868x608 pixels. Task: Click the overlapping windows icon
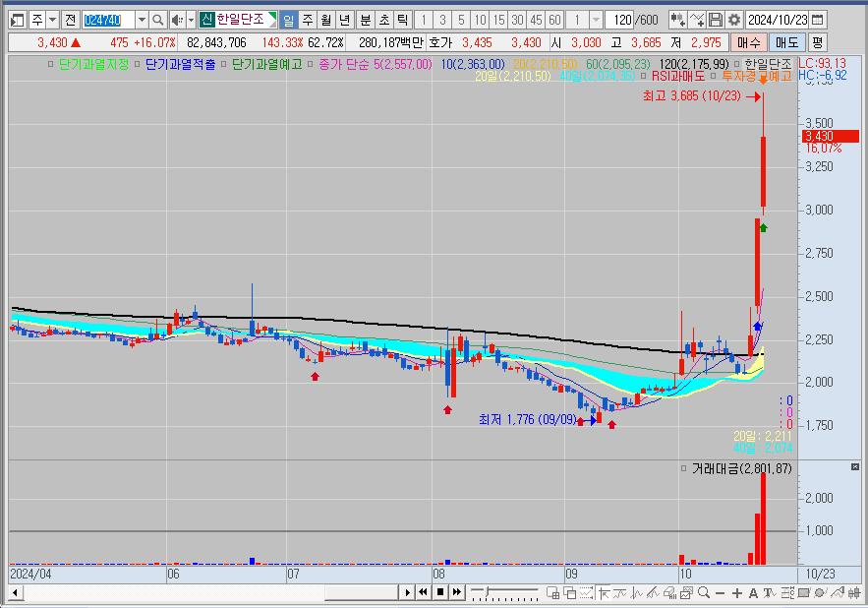click(569, 593)
